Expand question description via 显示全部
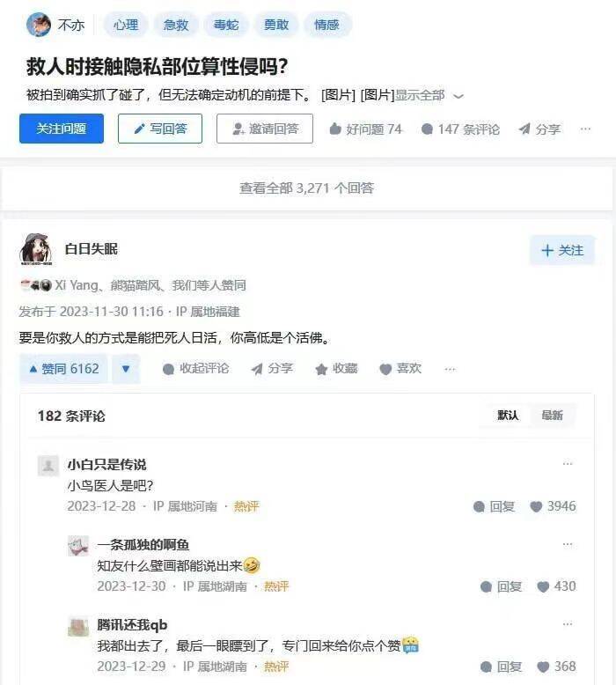The height and width of the screenshot is (685, 616). [429, 95]
